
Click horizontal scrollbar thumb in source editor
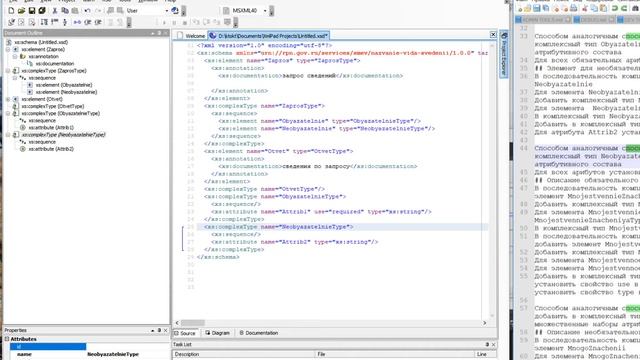[193, 323]
